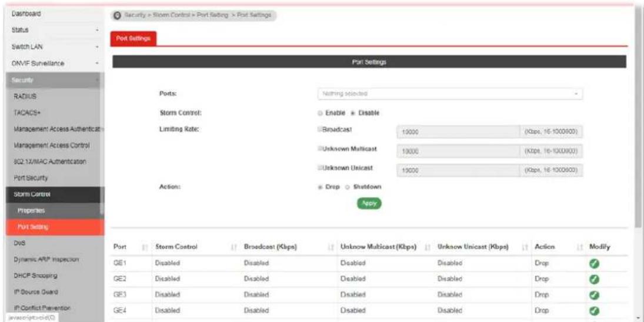Click the Unknown Unicast rate input field
The width and height of the screenshot is (644, 322).
(458, 170)
